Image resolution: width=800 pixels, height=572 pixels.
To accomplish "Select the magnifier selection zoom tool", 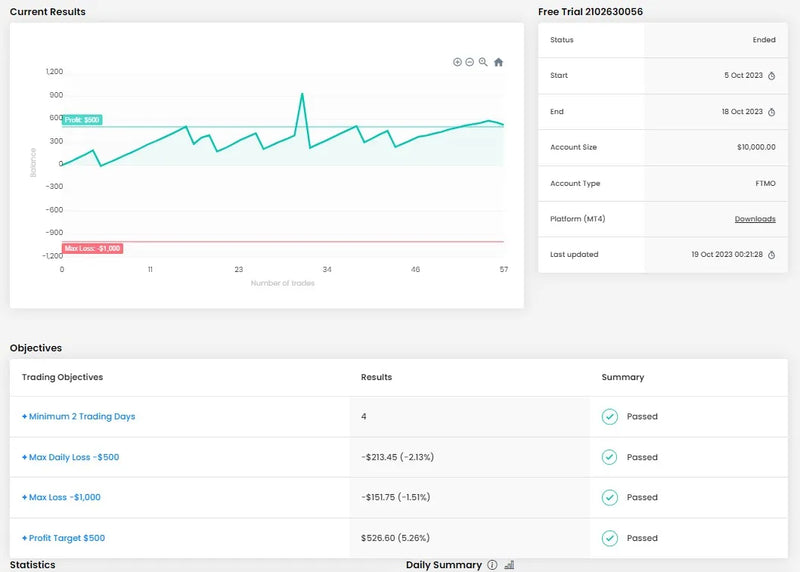I will pos(483,62).
